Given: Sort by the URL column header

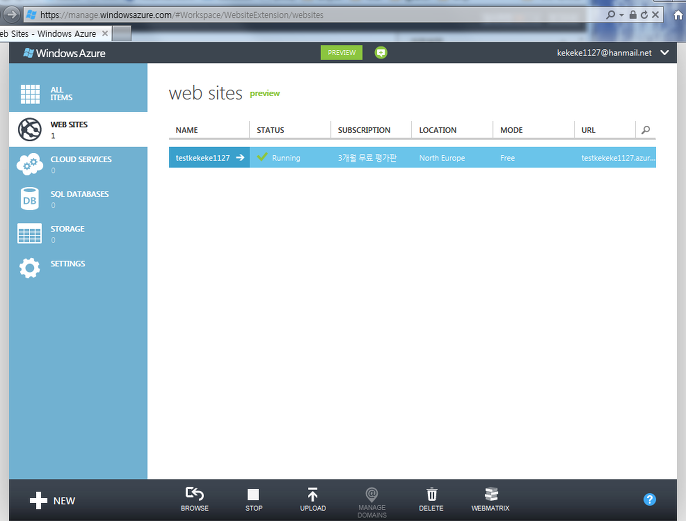Looking at the screenshot, I should click(x=588, y=130).
